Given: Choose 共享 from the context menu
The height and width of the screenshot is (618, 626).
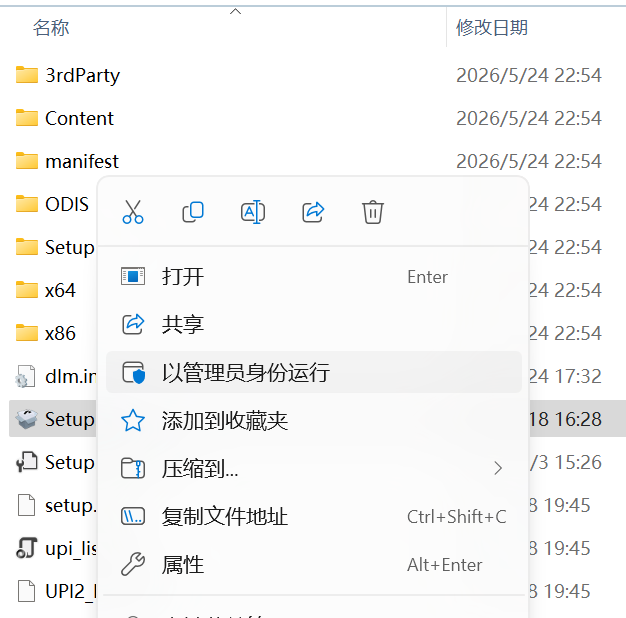Looking at the screenshot, I should pos(314,325).
